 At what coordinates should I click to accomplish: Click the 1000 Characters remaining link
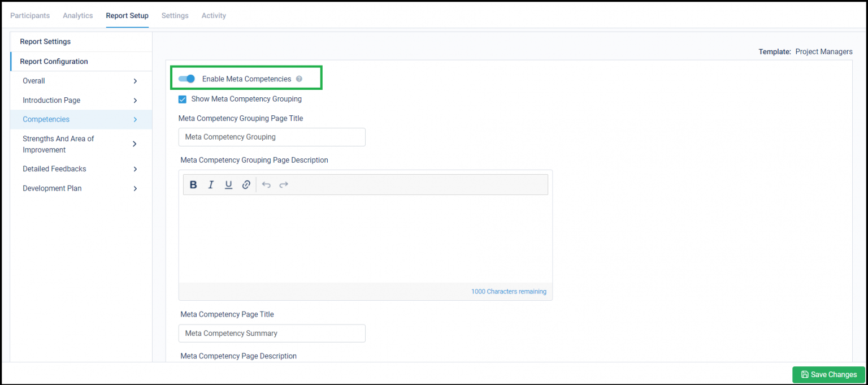tap(508, 291)
